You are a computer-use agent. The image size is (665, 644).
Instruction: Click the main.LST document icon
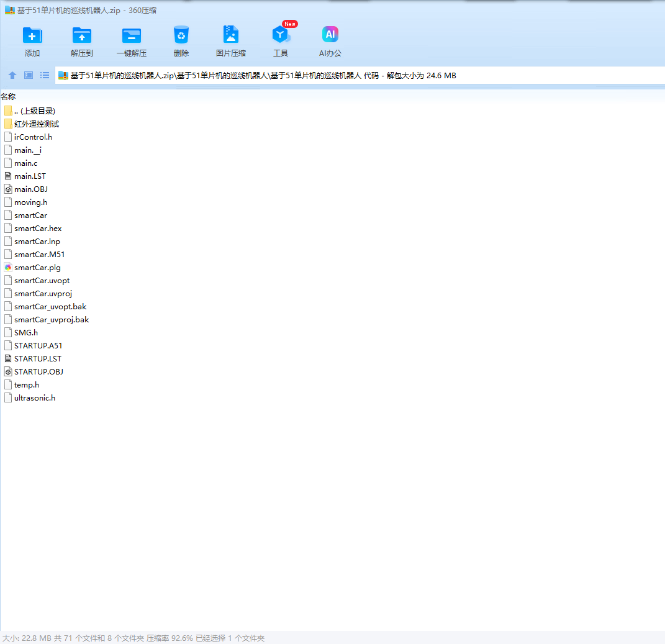pyautogui.click(x=8, y=176)
